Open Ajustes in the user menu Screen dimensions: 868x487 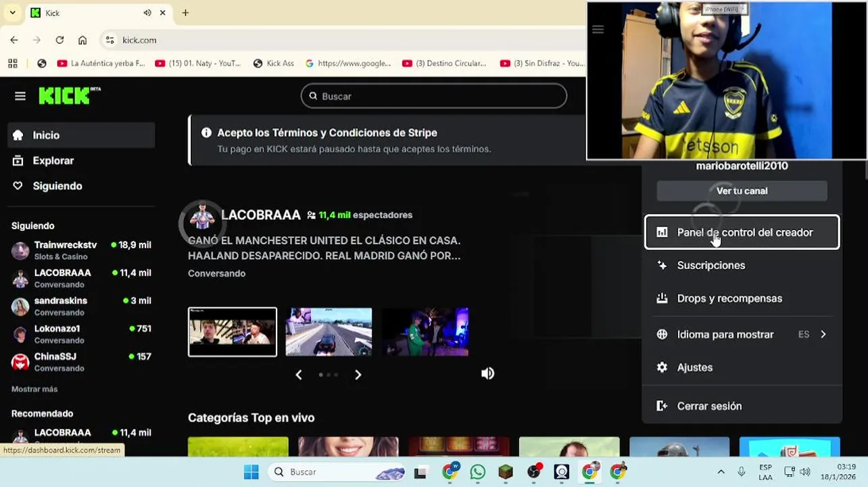click(x=742, y=367)
